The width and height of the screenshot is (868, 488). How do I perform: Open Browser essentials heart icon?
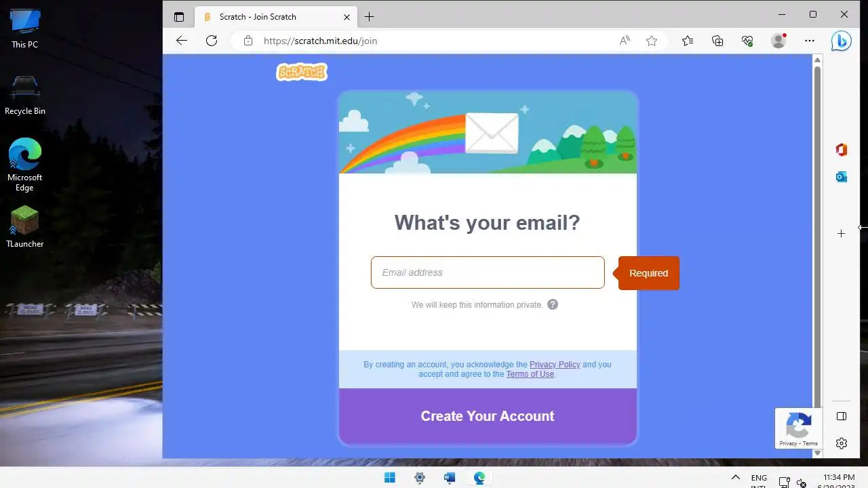pos(747,41)
